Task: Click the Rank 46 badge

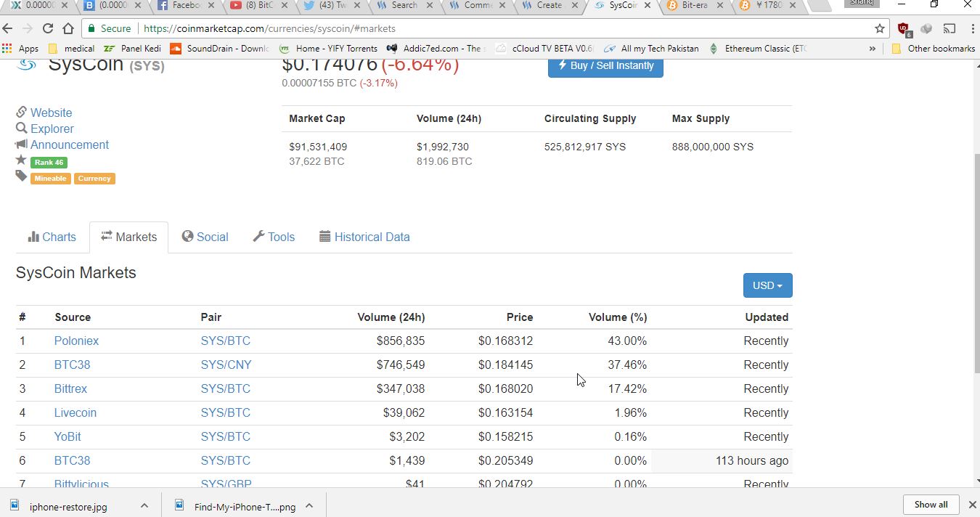Action: click(x=49, y=163)
